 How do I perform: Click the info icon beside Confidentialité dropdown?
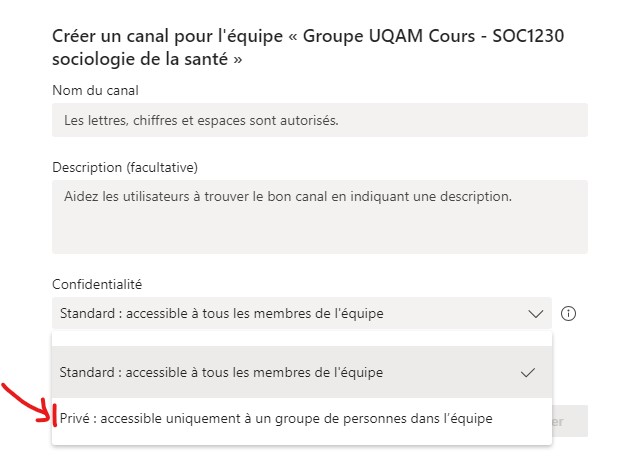(x=569, y=313)
